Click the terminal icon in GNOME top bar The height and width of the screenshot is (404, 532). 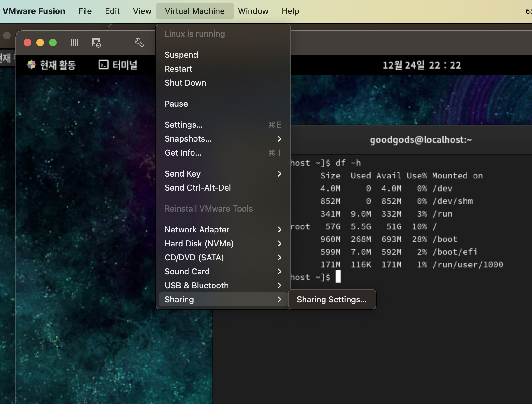pos(104,65)
